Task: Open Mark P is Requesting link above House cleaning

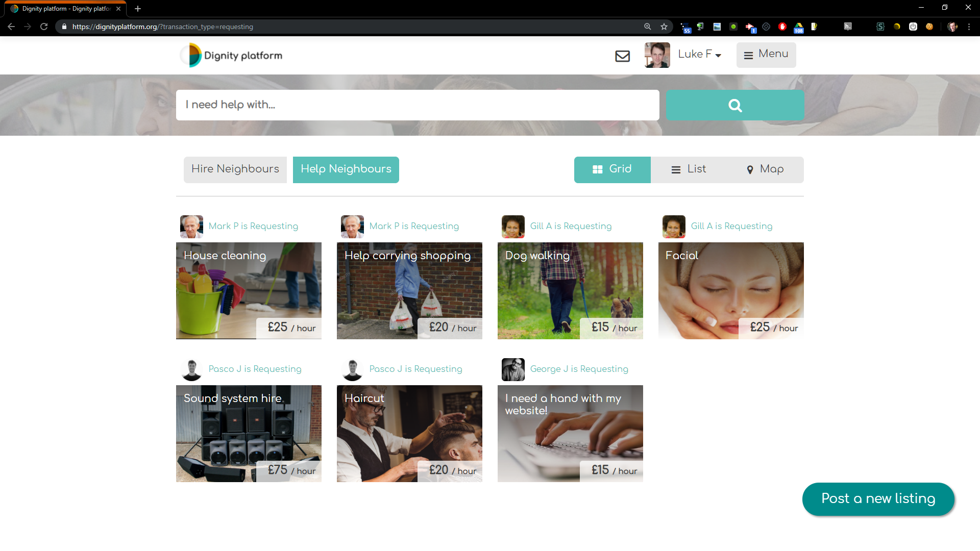Action: point(253,226)
